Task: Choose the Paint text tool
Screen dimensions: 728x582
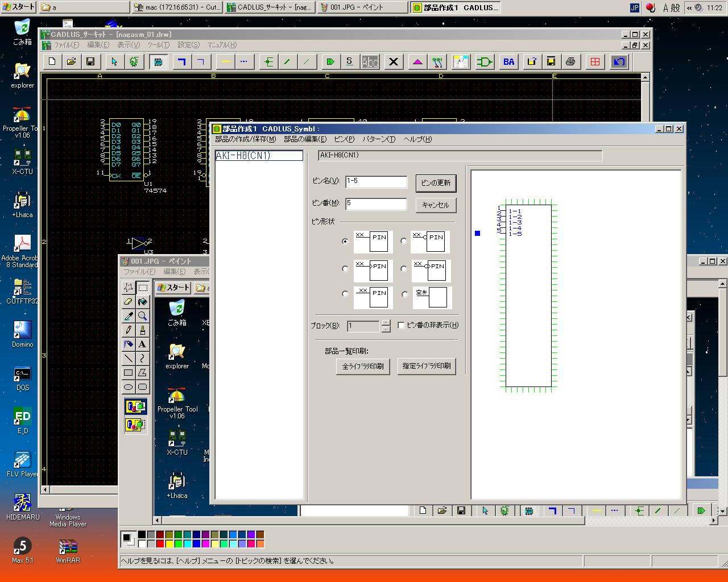Action: click(143, 344)
